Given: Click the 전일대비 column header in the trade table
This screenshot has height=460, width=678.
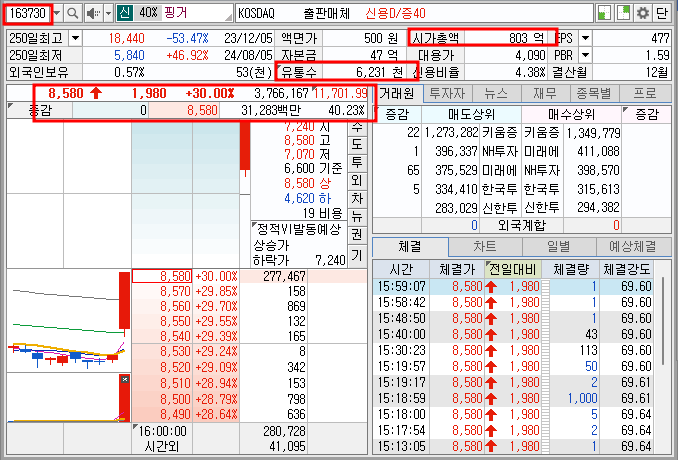Looking at the screenshot, I should click(x=512, y=270).
